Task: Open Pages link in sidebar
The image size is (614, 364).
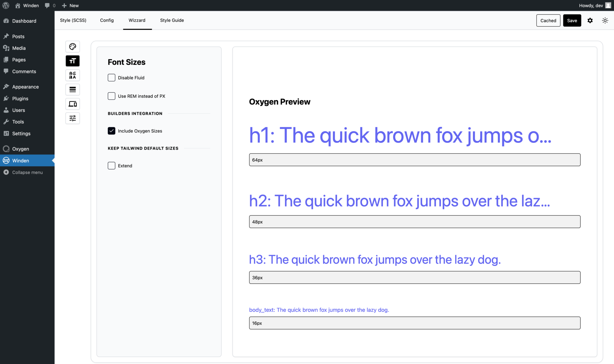Action: pyautogui.click(x=19, y=60)
